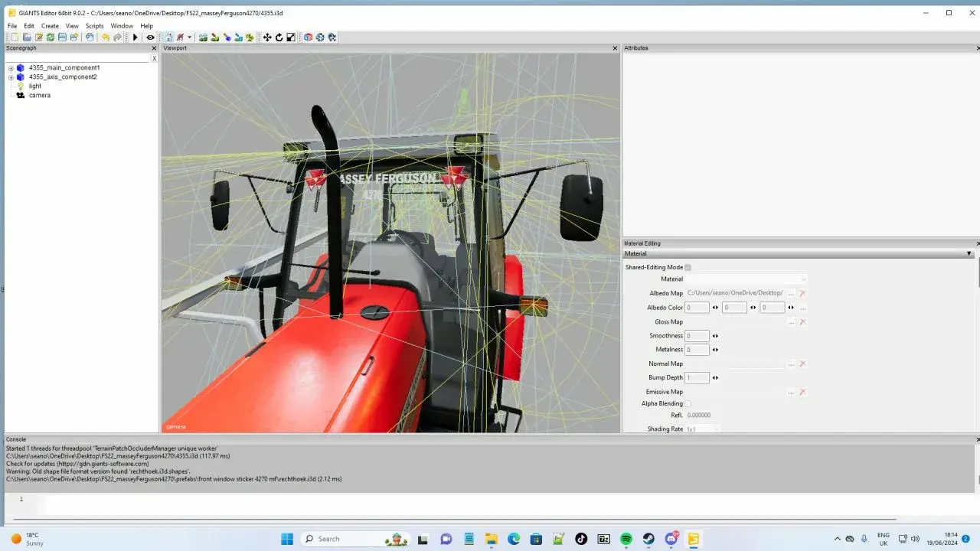
Task: Enable the Alpha Blending checkbox
Action: tap(688, 404)
